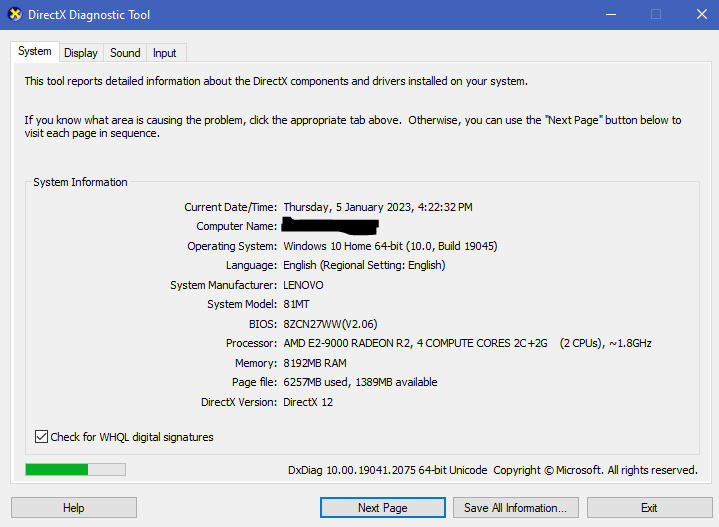This screenshot has height=527, width=719.
Task: Open the Sound tab
Action: coord(125,53)
